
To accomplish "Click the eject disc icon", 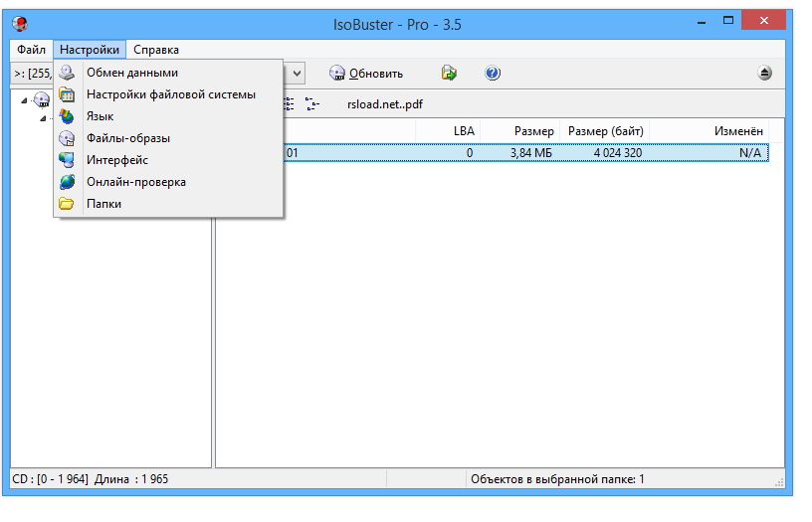I will tap(764, 73).
